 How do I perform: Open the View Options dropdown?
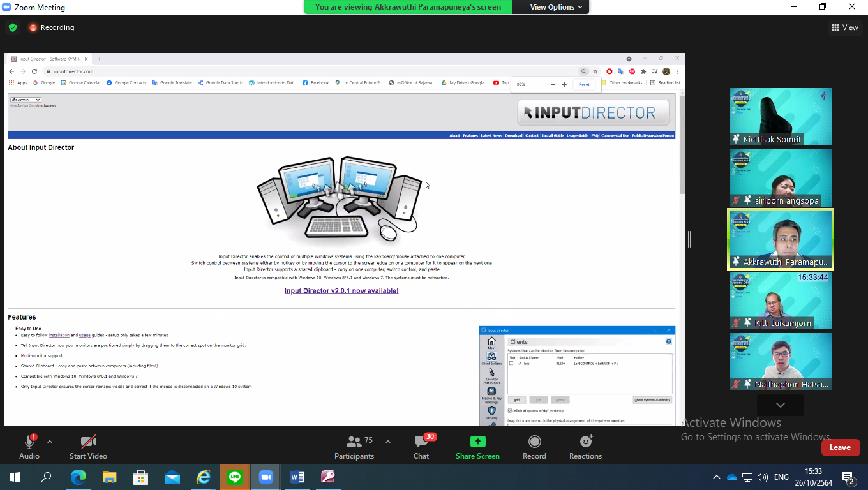(x=556, y=7)
